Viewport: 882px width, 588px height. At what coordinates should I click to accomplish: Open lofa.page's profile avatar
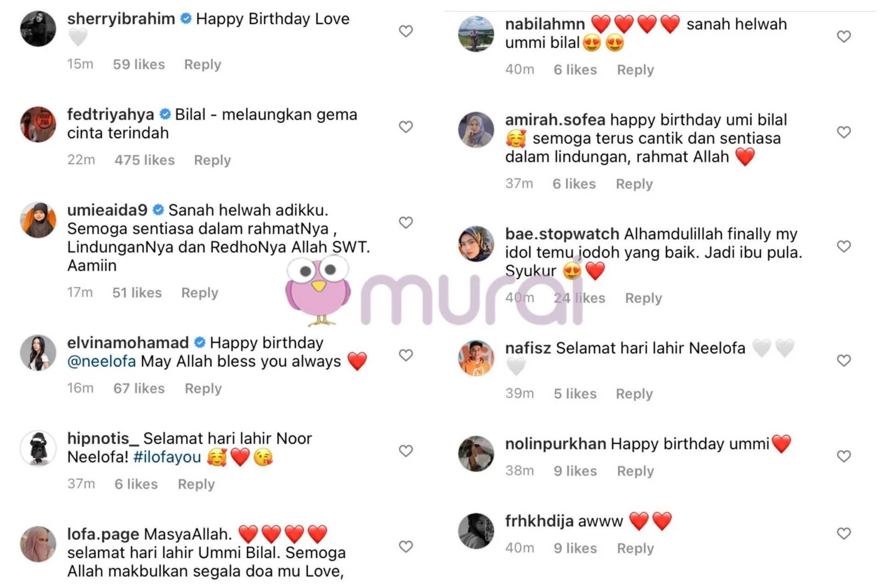[x=38, y=544]
